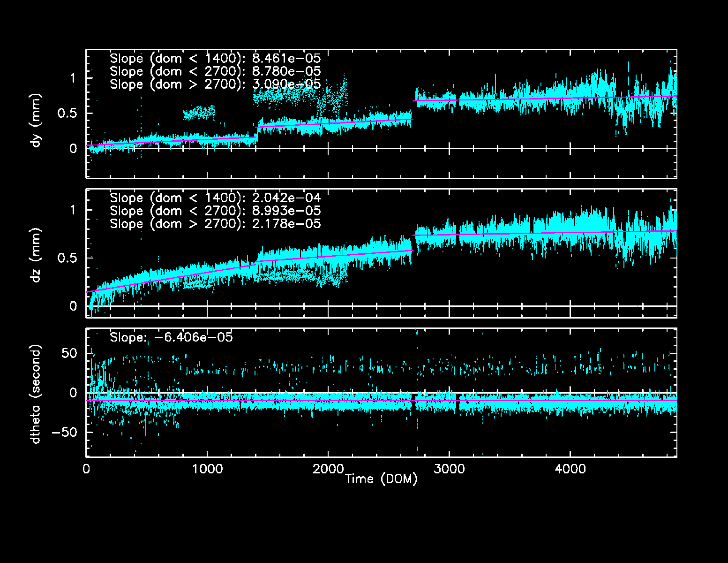Select the dy slope 8.780e-05 annotation

pyautogui.click(x=215, y=71)
